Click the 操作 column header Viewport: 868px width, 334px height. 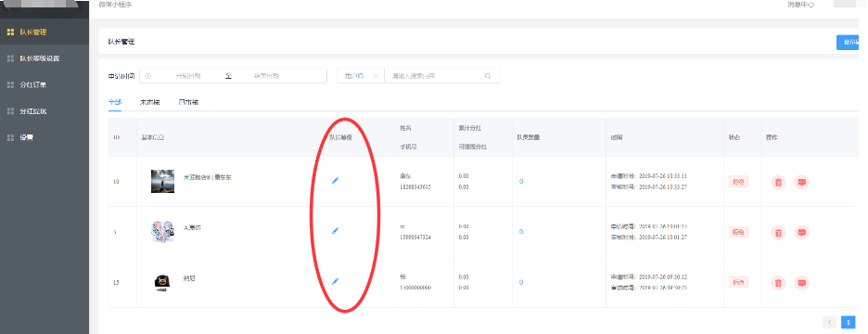coord(772,137)
